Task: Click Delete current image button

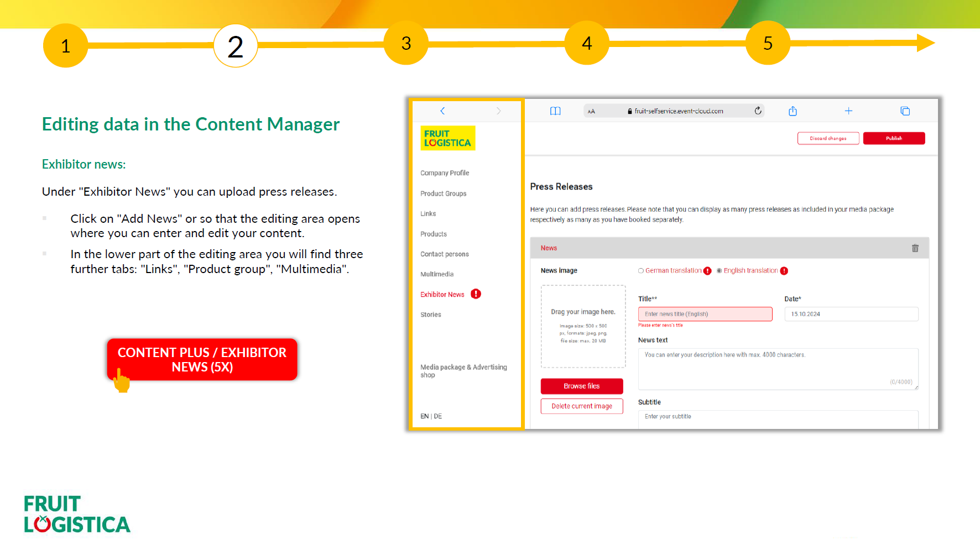Action: (582, 406)
